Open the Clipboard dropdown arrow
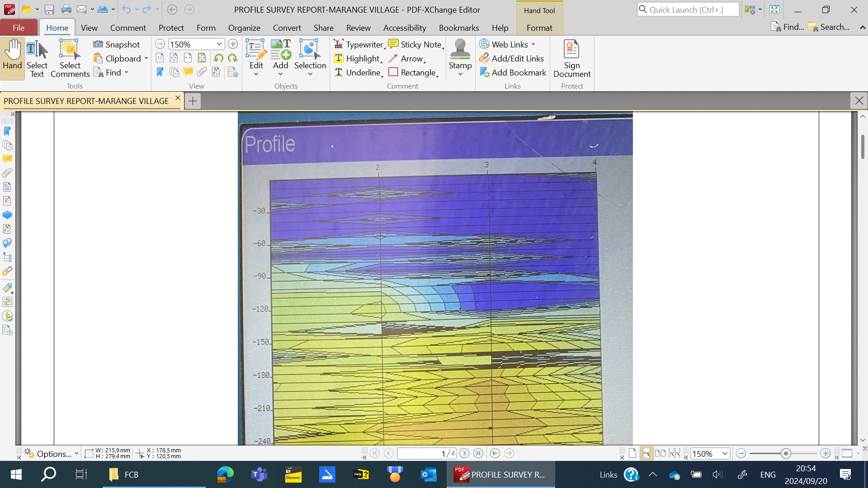 pyautogui.click(x=146, y=58)
